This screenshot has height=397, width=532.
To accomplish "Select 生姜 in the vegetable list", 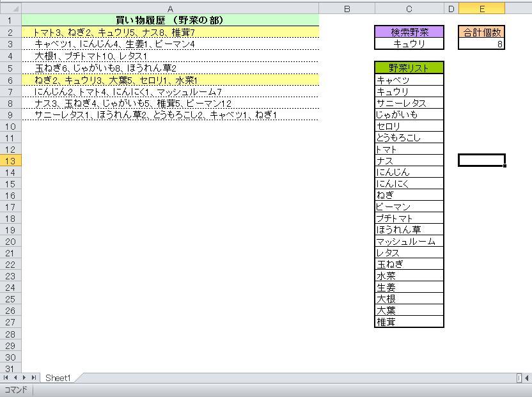I will click(409, 288).
